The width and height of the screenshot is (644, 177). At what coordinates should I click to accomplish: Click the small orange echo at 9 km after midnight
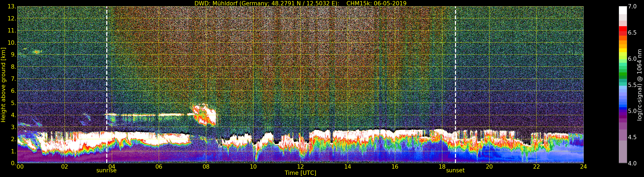[36, 52]
